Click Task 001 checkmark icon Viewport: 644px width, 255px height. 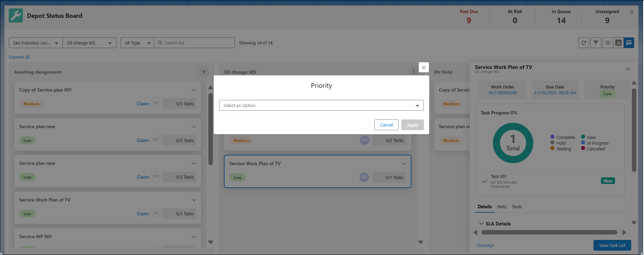coord(484,181)
